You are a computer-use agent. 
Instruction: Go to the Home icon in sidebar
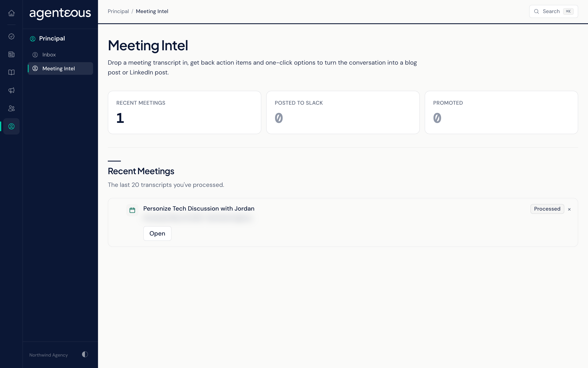(x=11, y=13)
